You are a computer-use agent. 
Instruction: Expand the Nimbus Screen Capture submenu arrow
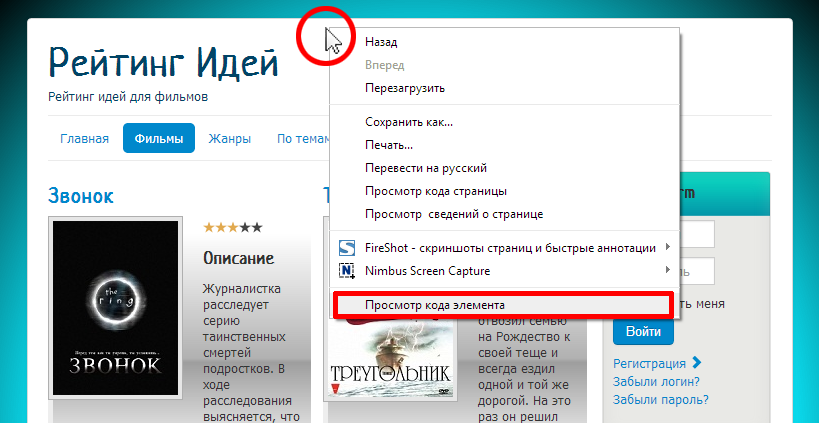pyautogui.click(x=667, y=270)
